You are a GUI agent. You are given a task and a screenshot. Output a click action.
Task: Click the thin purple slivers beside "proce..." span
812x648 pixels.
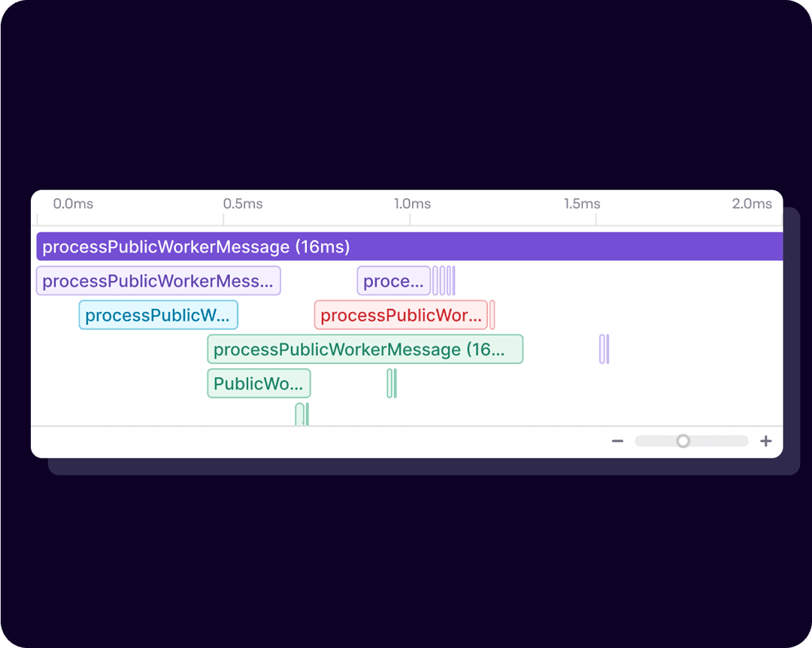[x=444, y=281]
